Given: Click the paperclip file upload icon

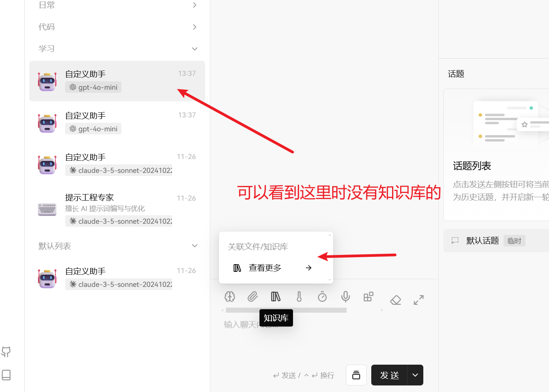Looking at the screenshot, I should tap(253, 297).
